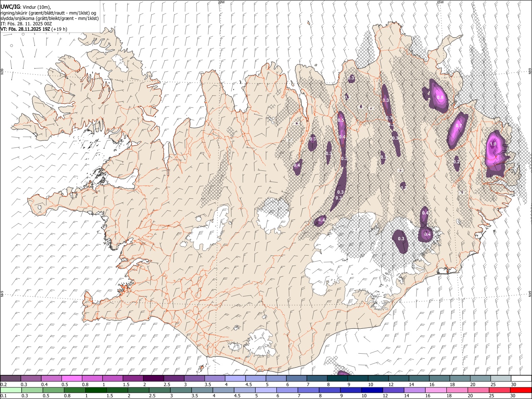Click the purple snowfall cell labeled 0.7
The height and width of the screenshot is (399, 532).
click(457, 131)
